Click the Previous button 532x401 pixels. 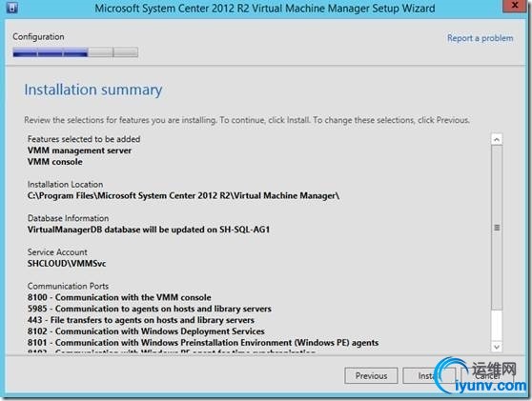tap(371, 375)
